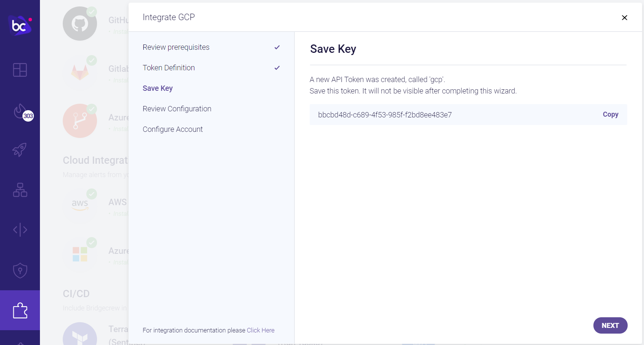Click the Cloud Integrations heading in background
644x345 pixels.
[95, 160]
